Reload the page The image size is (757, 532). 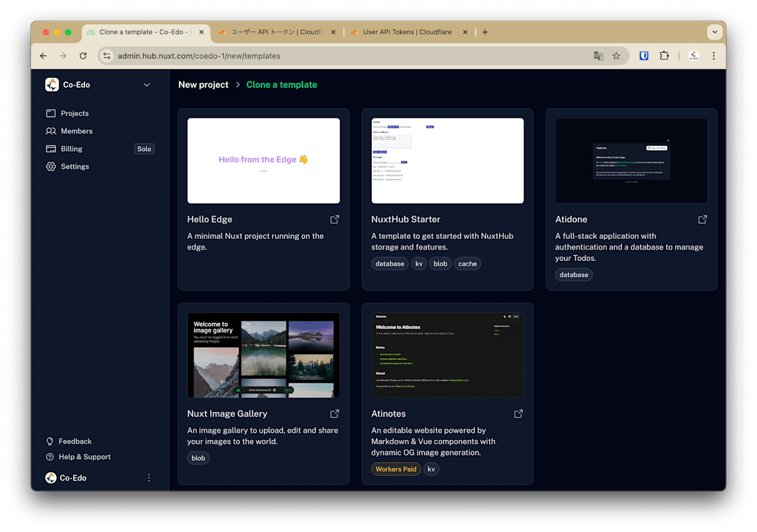pyautogui.click(x=83, y=56)
